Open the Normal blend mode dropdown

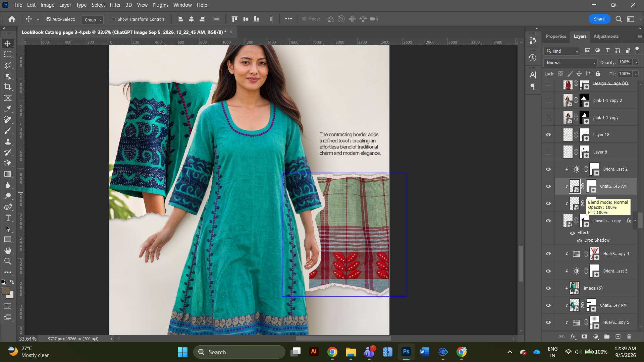coord(571,63)
